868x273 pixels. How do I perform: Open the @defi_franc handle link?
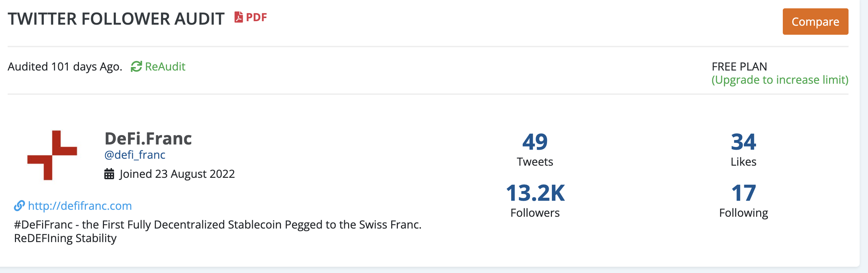(135, 155)
